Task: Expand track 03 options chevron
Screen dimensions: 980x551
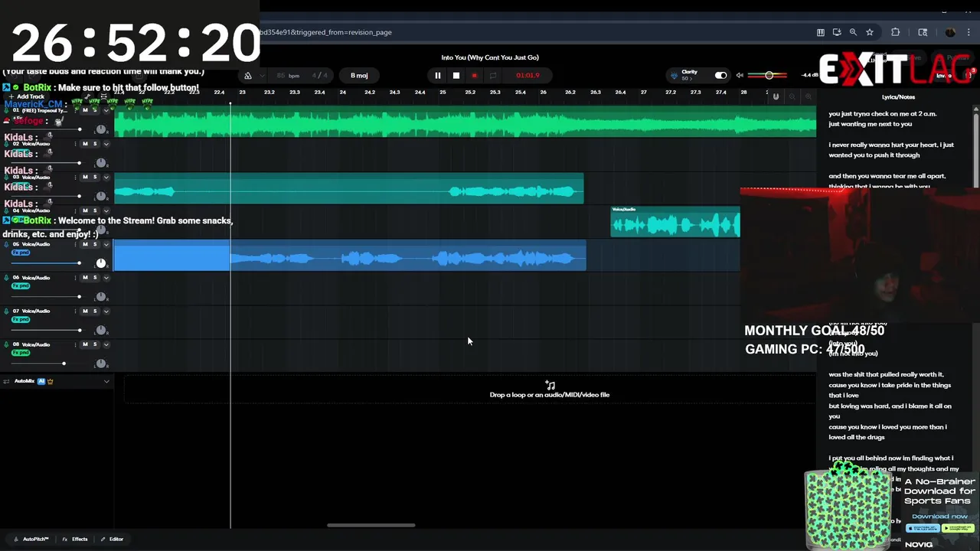Action: pyautogui.click(x=106, y=177)
